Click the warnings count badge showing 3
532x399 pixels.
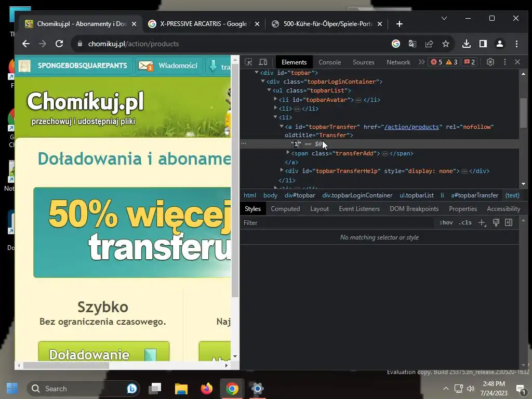[x=452, y=62]
